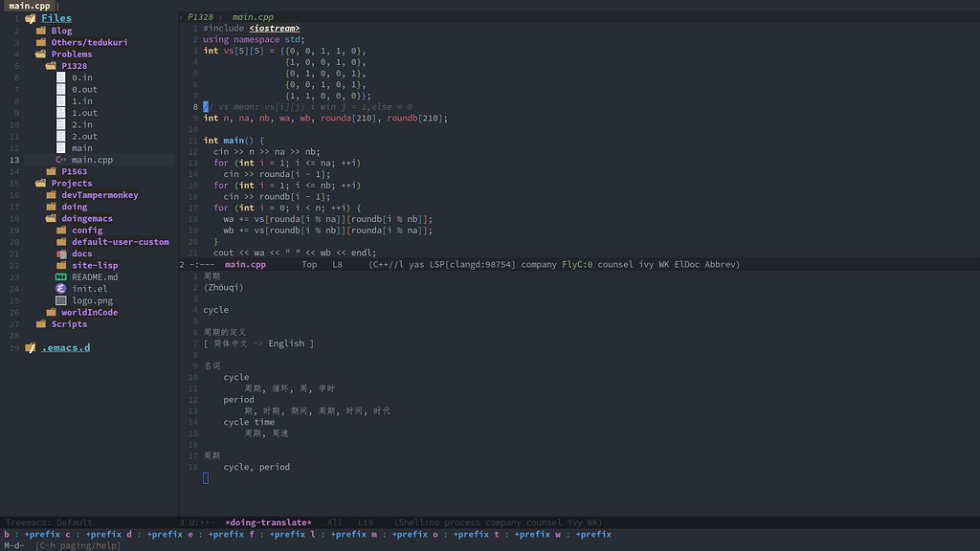The height and width of the screenshot is (551, 980).
Task: Toggle the company mode indicator
Action: [539, 264]
